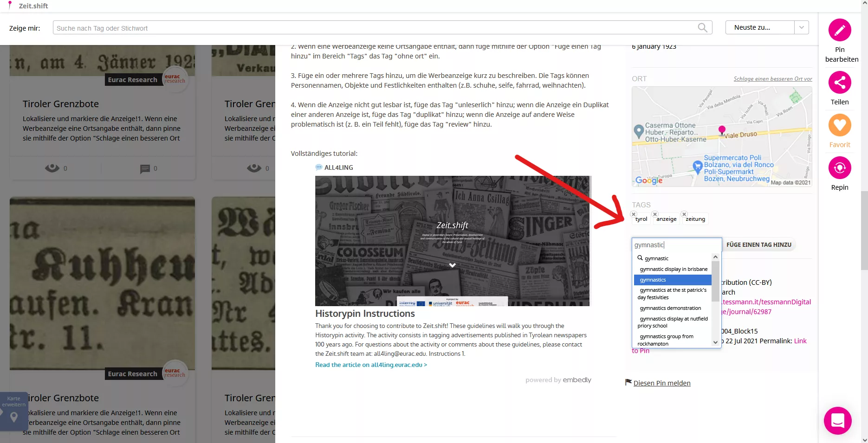Select 'gymnastic display in brisbane' suggestion
Image resolution: width=868 pixels, height=443 pixels.
(673, 269)
